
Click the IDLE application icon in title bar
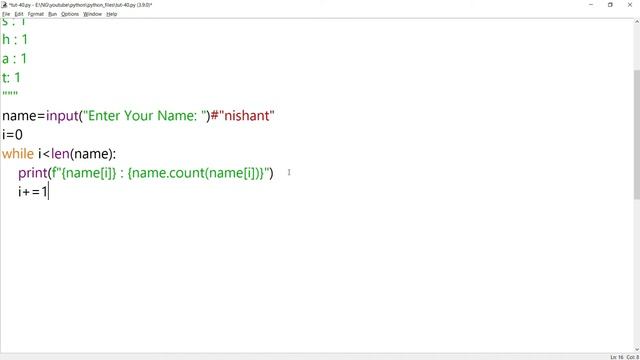click(4, 4)
